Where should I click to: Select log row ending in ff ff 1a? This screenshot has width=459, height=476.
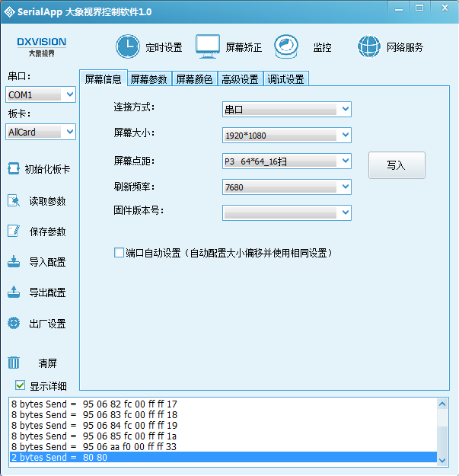223,436
